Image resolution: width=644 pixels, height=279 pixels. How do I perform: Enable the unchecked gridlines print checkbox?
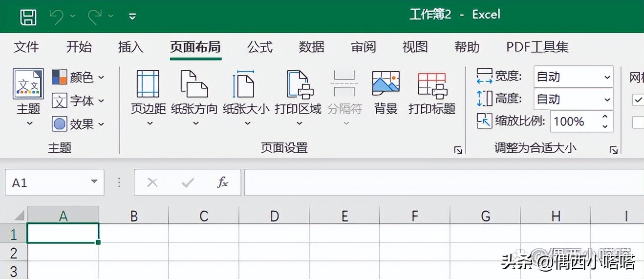(638, 122)
